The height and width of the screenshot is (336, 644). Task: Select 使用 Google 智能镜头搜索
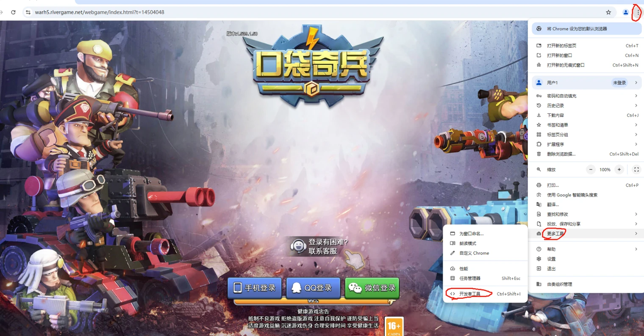click(587, 195)
